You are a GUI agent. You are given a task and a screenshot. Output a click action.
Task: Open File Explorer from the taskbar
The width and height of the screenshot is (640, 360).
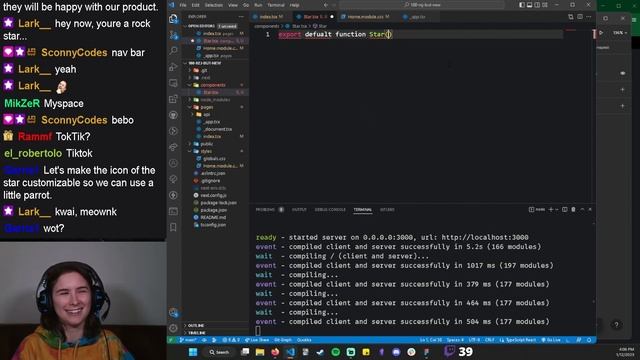pos(260,352)
